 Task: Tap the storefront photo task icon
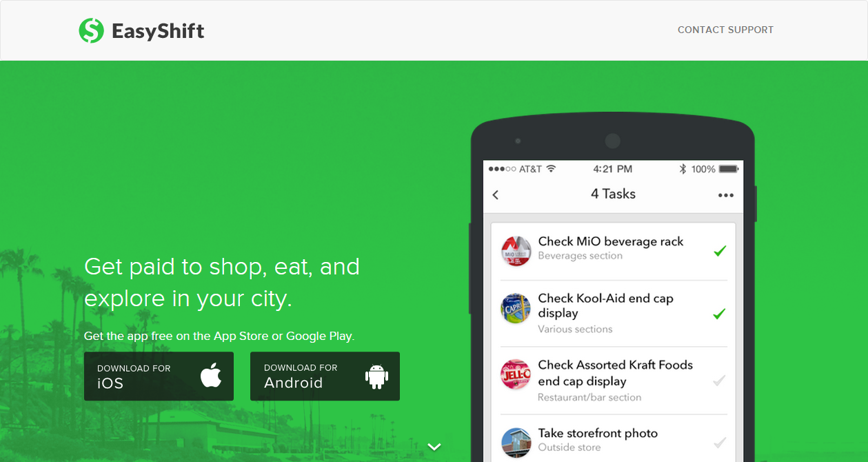click(x=516, y=442)
